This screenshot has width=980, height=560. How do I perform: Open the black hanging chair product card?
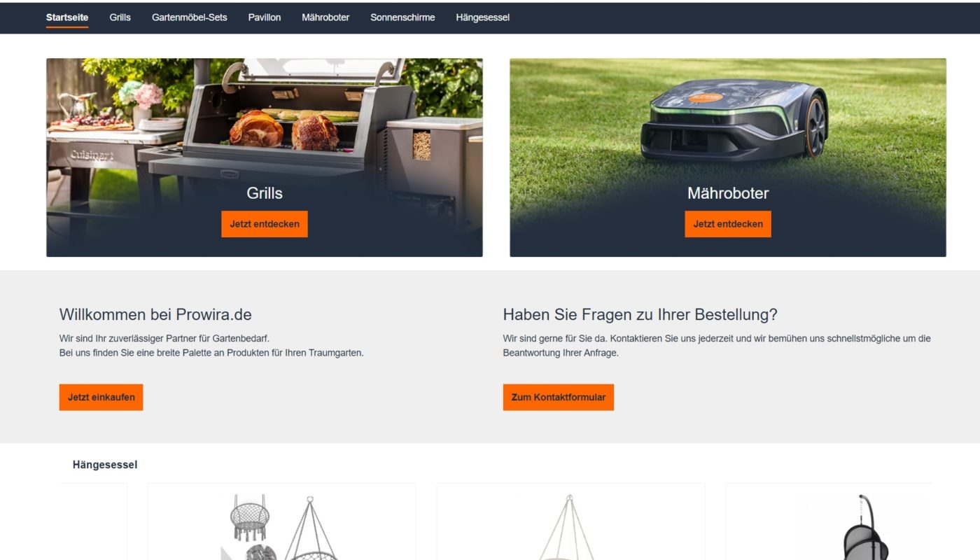829,521
